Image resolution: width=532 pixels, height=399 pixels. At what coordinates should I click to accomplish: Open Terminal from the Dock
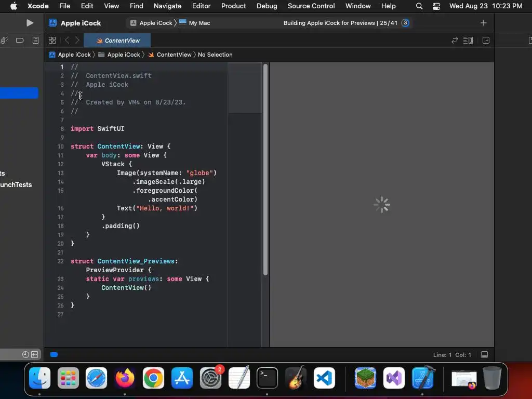tap(268, 378)
